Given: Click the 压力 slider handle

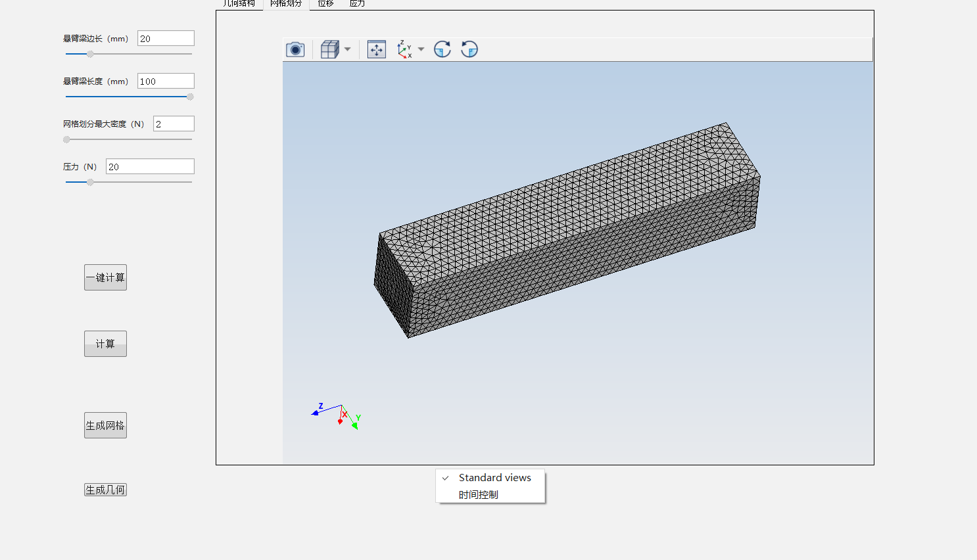Looking at the screenshot, I should tap(90, 182).
